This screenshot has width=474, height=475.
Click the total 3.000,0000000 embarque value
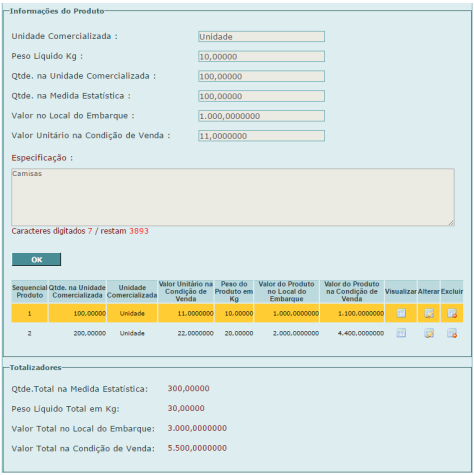[197, 428]
